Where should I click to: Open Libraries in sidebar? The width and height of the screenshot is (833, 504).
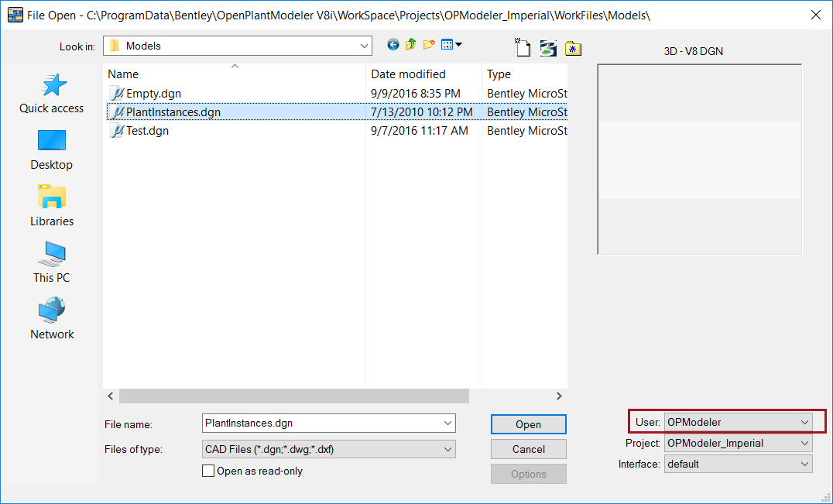click(52, 207)
